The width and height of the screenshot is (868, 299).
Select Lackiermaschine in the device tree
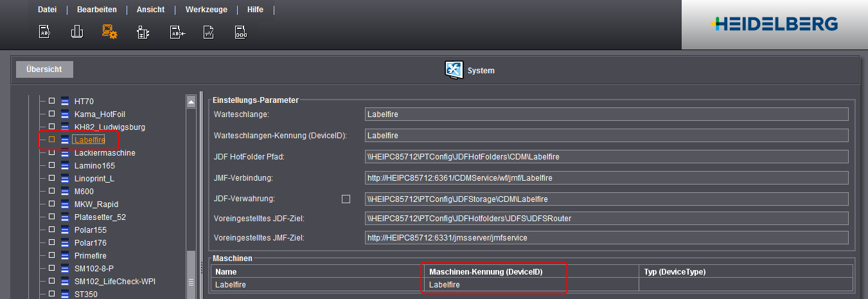105,153
